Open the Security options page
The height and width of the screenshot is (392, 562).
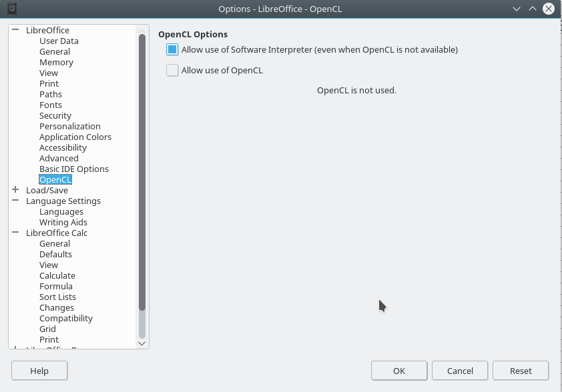[55, 115]
